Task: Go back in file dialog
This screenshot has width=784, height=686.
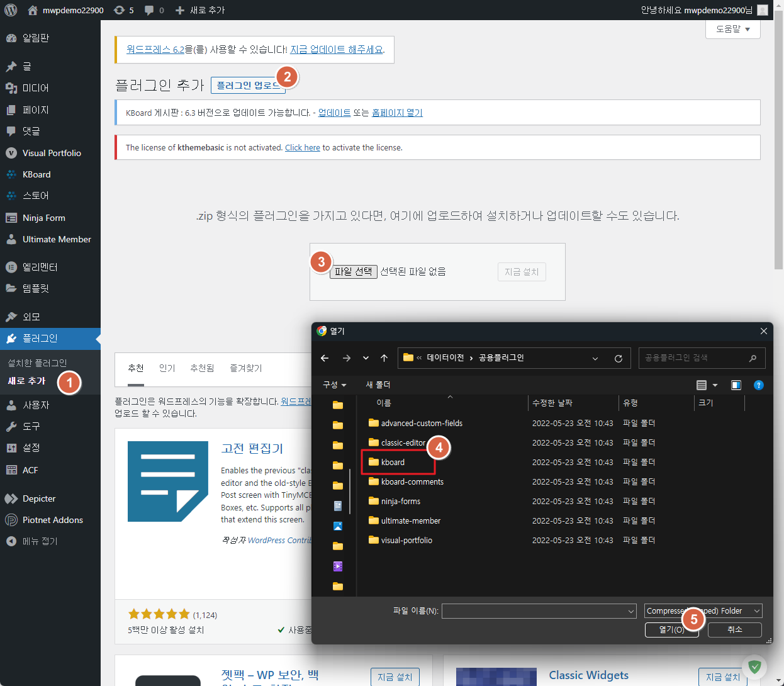Action: pyautogui.click(x=325, y=358)
